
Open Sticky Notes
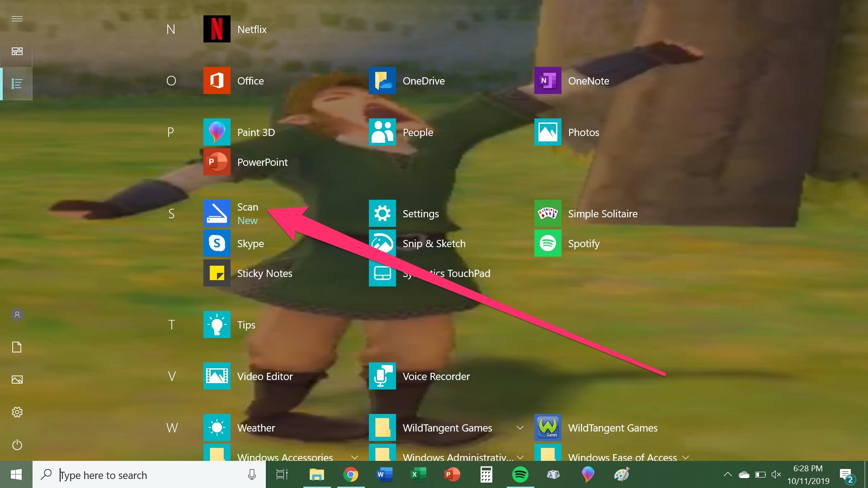(x=264, y=273)
